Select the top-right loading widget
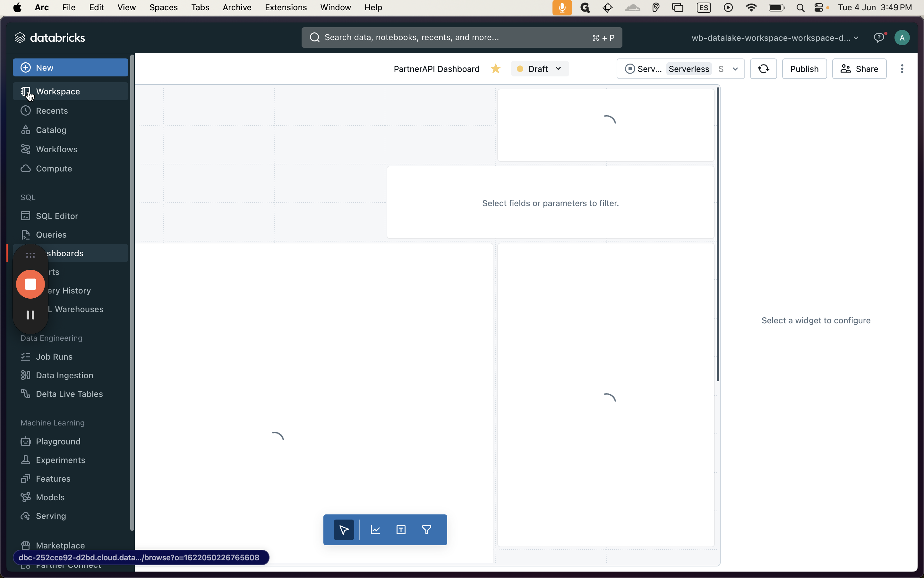This screenshot has height=578, width=924. 606,125
